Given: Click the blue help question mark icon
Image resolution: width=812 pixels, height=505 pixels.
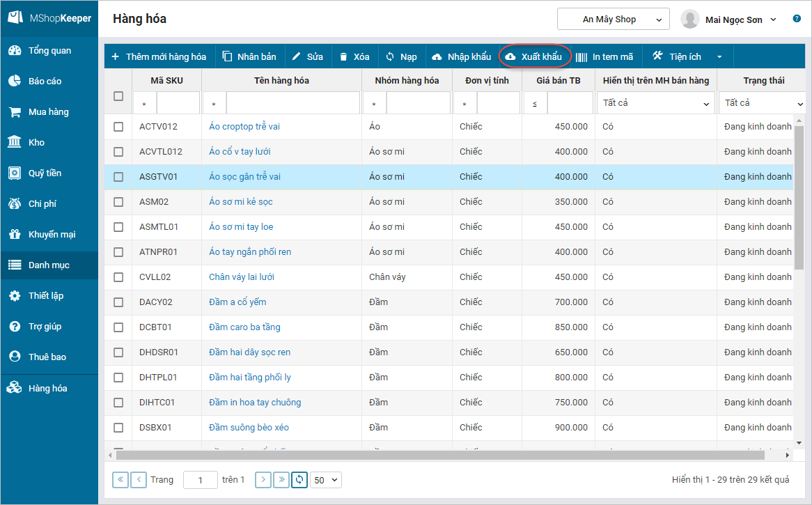Looking at the screenshot, I should 797,19.
